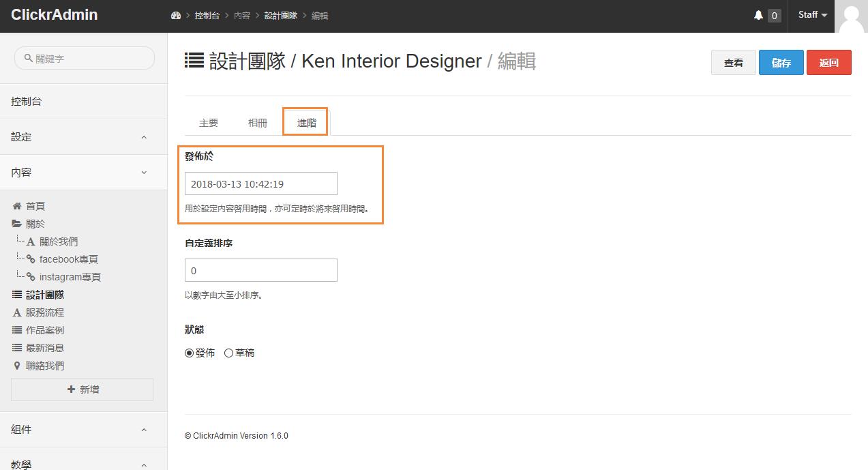The height and width of the screenshot is (470, 868).
Task: Click the list icon in page heading
Action: coord(194,61)
